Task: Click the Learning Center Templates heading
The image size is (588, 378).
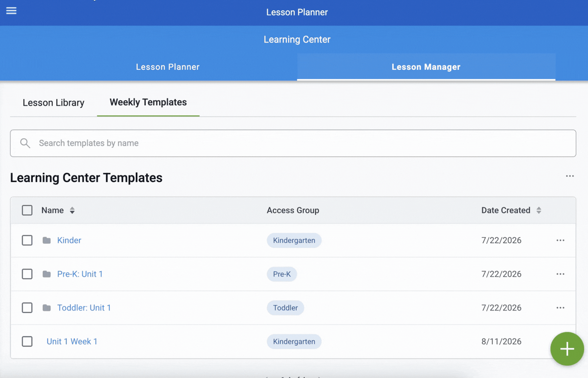Action: (86, 178)
